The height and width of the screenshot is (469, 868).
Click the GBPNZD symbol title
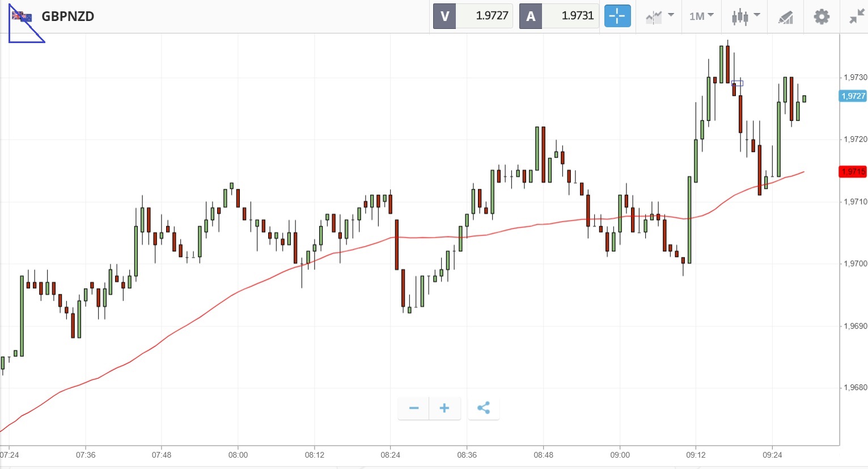pos(68,16)
